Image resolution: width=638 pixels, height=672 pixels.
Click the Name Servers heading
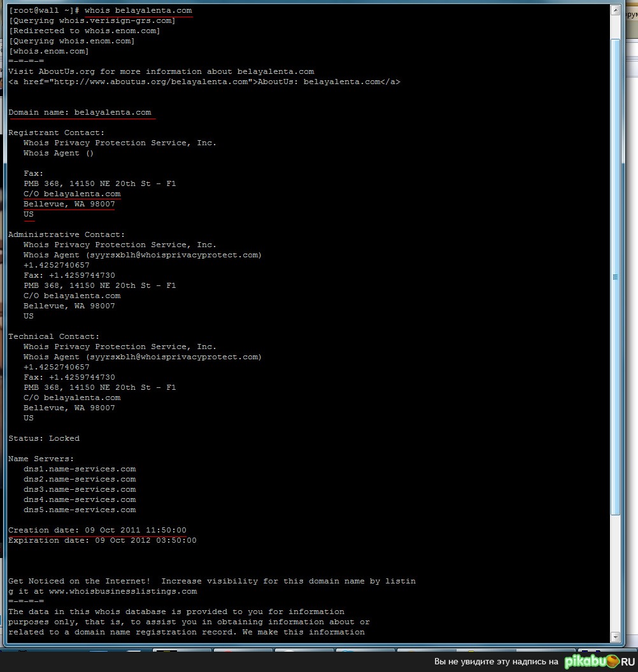[x=41, y=459]
